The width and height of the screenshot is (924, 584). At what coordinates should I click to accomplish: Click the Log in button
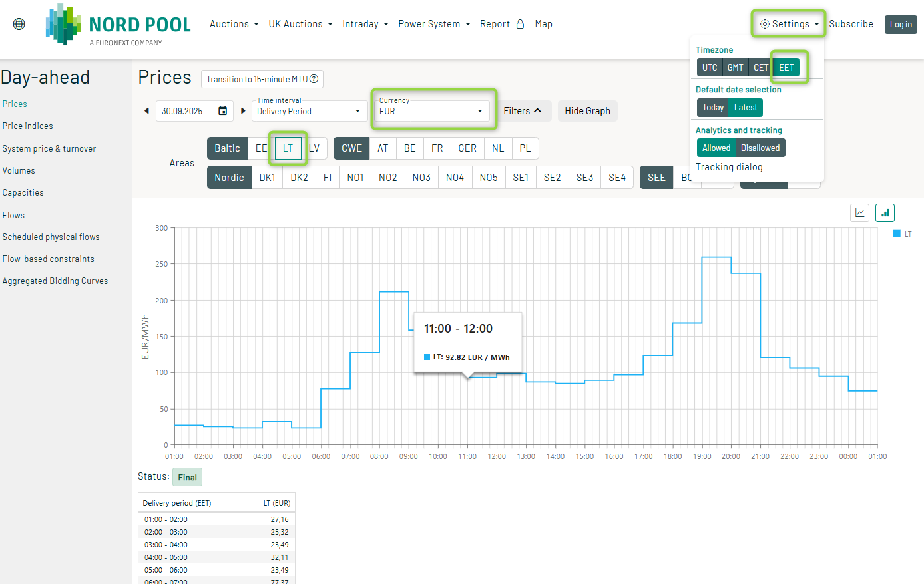pos(901,25)
